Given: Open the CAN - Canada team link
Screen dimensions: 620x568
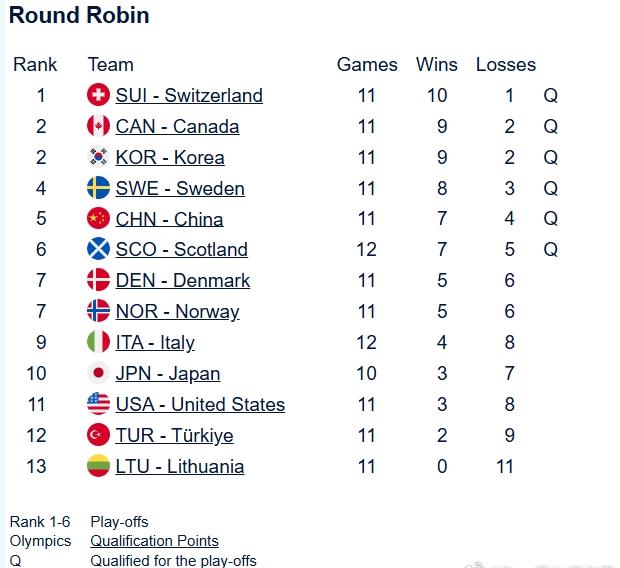Looking at the screenshot, I should (x=177, y=127).
